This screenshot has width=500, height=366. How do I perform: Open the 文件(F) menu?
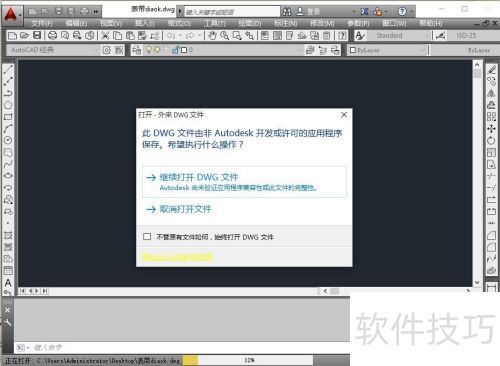tap(42, 23)
